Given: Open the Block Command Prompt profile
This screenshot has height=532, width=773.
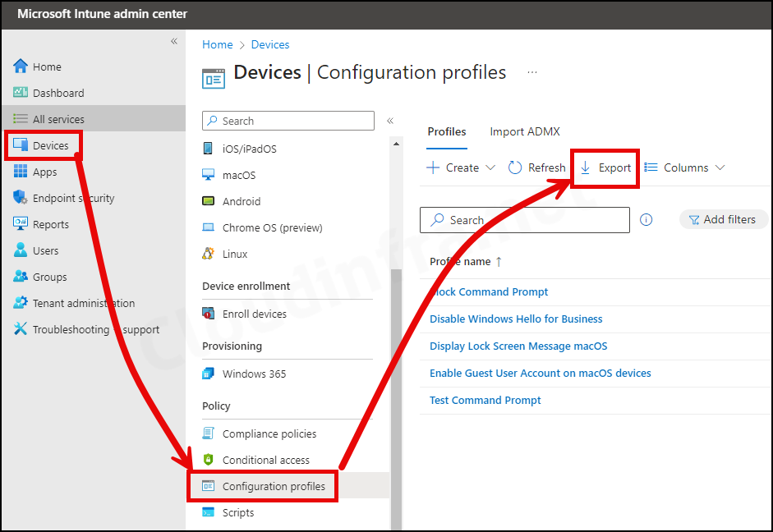Looking at the screenshot, I should [489, 291].
